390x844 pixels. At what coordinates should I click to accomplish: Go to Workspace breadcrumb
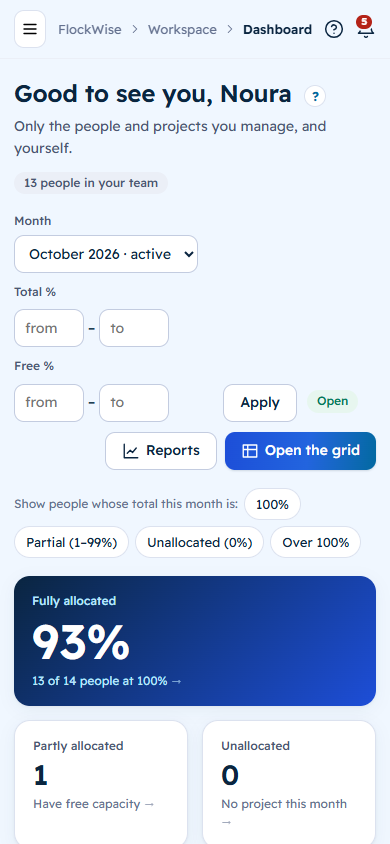coord(182,29)
